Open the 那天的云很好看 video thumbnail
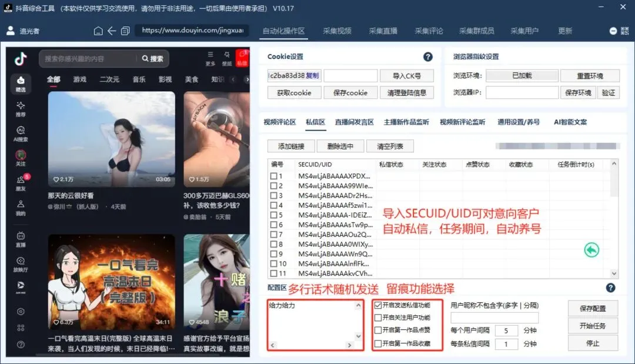Viewport: 635px width, 364px height. (x=111, y=139)
